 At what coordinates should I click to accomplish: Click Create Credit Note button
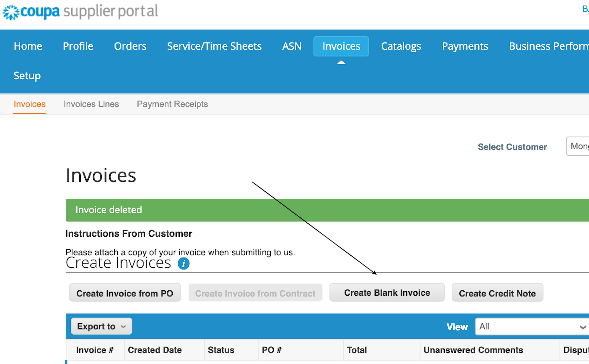[x=497, y=293]
